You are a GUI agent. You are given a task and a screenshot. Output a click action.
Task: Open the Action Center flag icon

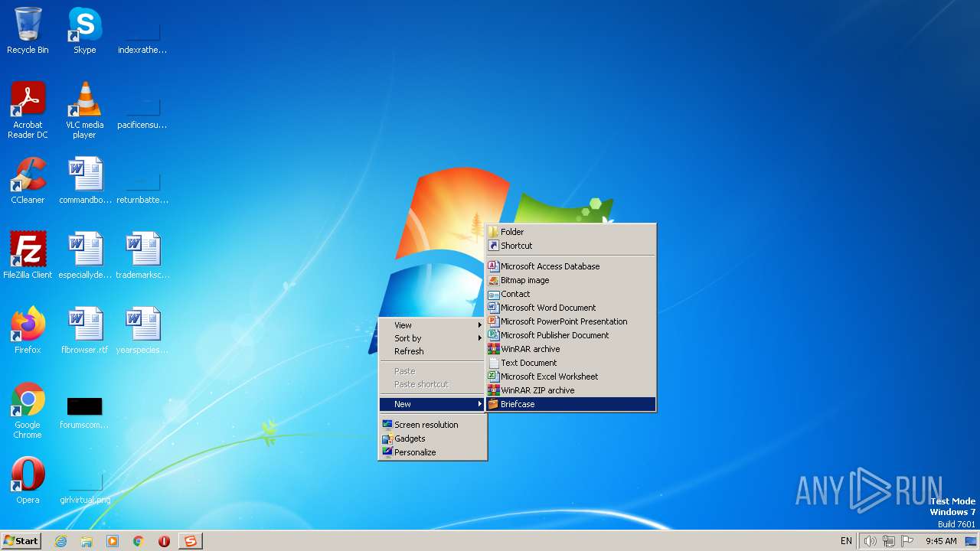pyautogui.click(x=907, y=541)
